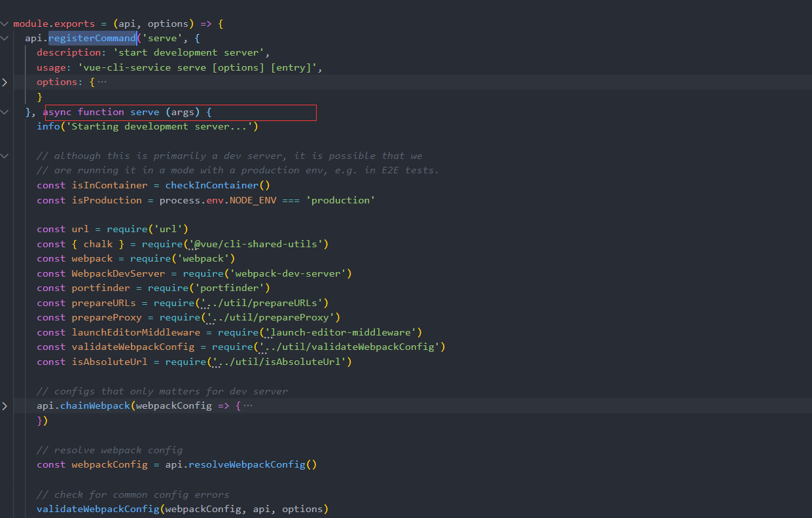Click the info function call
Screen dimensions: 812x518
point(48,126)
